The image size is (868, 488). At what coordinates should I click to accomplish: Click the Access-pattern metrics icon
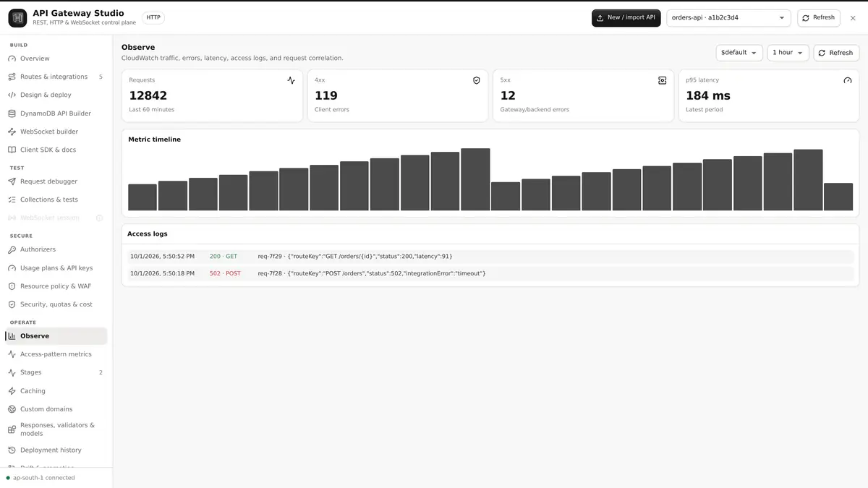pos(12,354)
